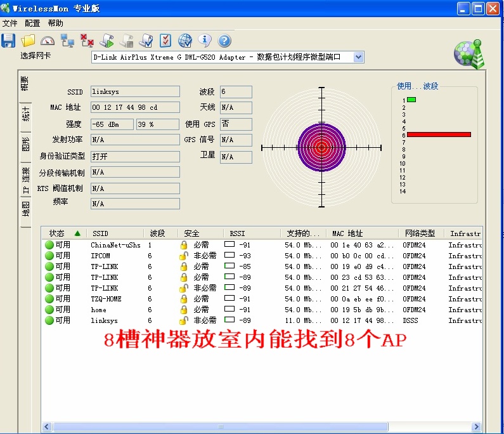Click the Save floppy disk icon
Image resolution: width=504 pixels, height=434 pixels.
(x=8, y=41)
